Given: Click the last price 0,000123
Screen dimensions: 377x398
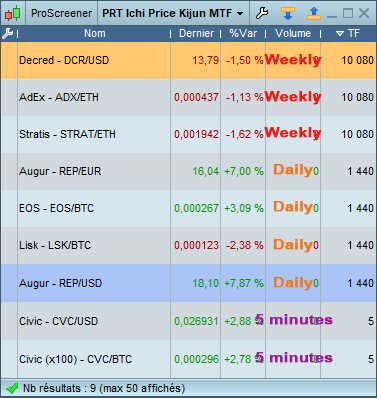Looking at the screenshot, I should coord(196,245).
